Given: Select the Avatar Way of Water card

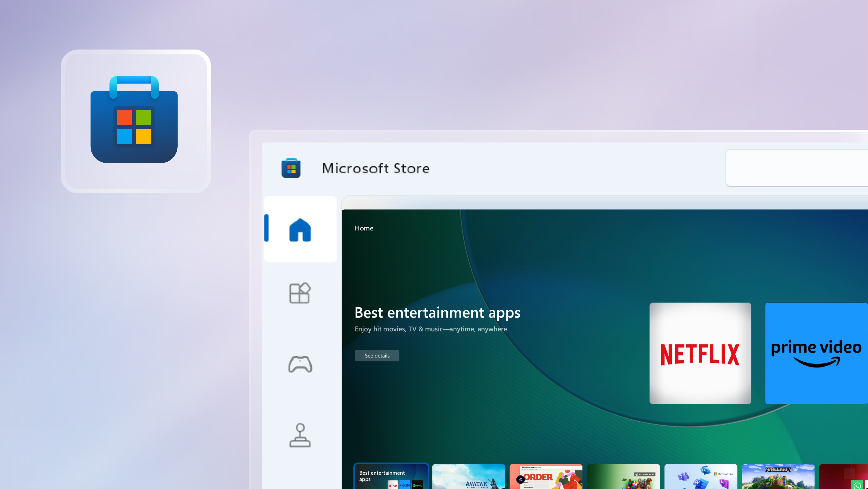Looking at the screenshot, I should (x=468, y=476).
